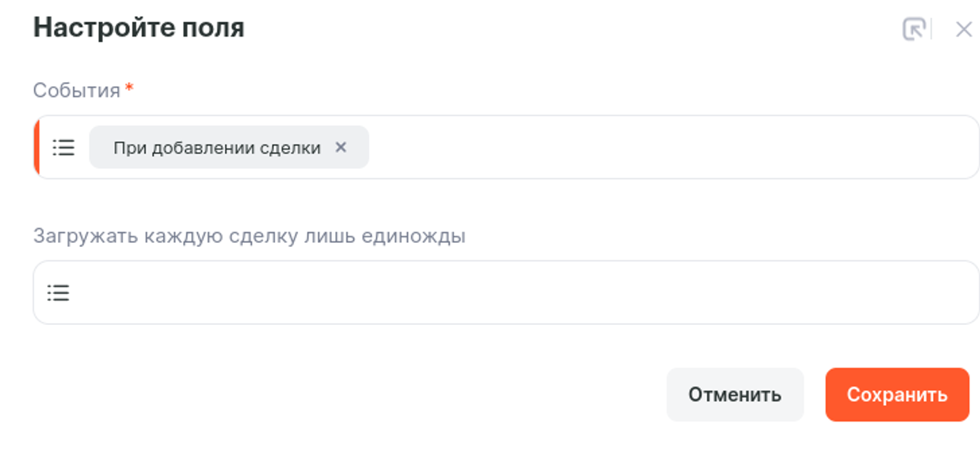980x463 pixels.
Task: Select the При добавлении сделки chip
Action: 217,148
